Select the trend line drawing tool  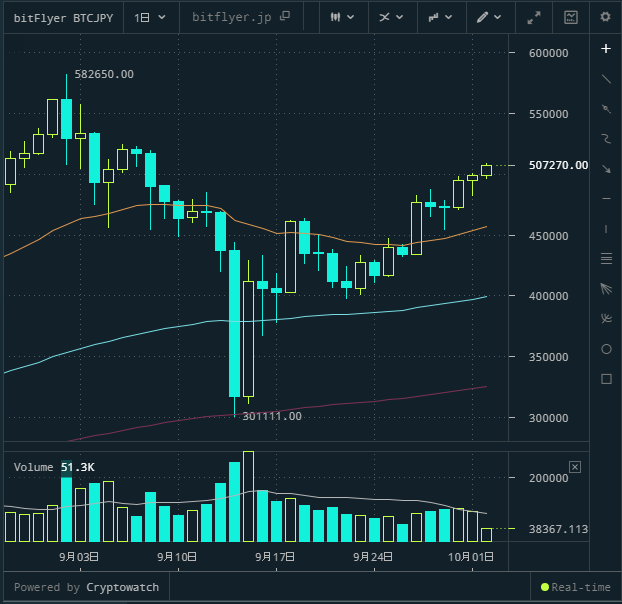pyautogui.click(x=605, y=78)
